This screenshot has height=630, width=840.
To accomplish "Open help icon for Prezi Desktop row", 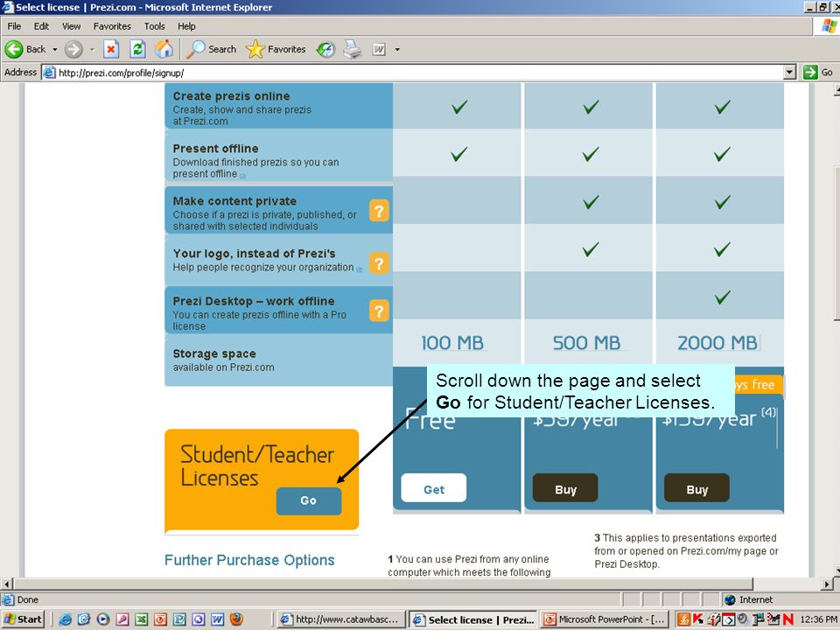I will point(379,311).
